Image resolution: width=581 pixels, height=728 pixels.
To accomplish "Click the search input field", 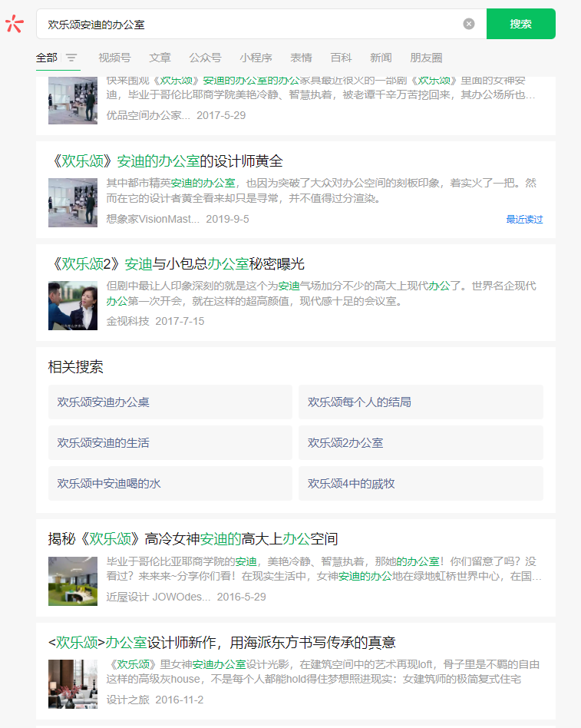I will point(253,25).
